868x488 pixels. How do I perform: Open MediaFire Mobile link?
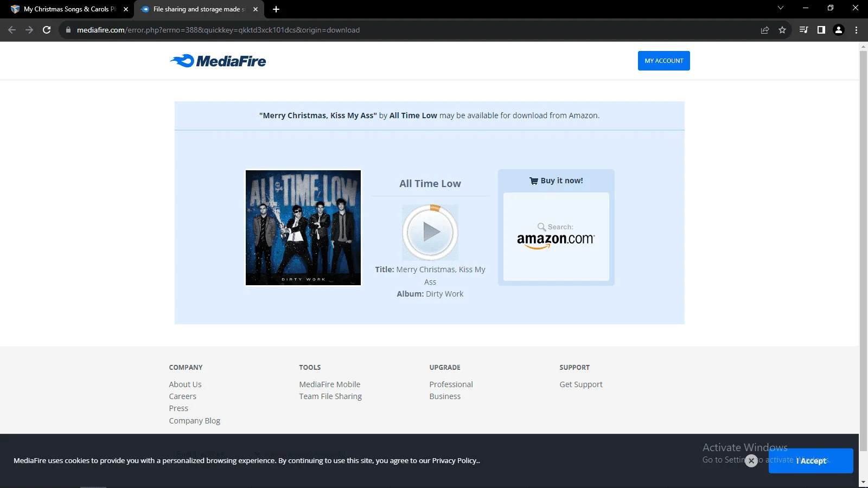pos(329,384)
